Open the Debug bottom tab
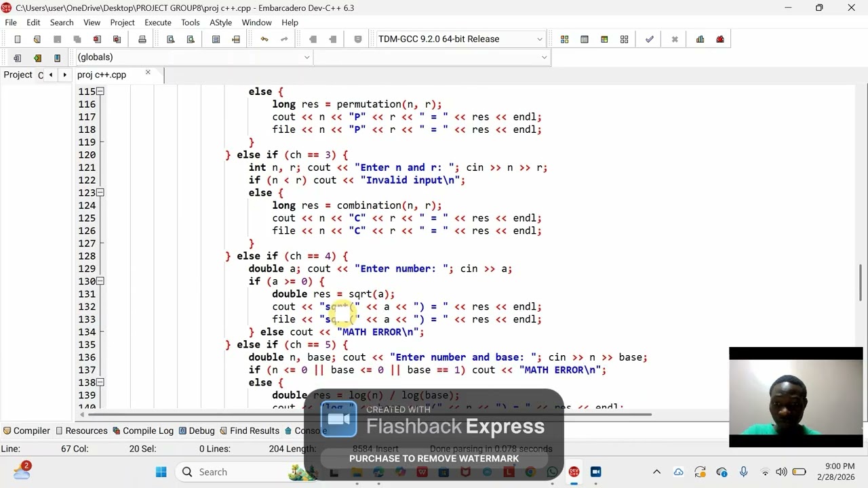The image size is (868, 488). point(197,430)
